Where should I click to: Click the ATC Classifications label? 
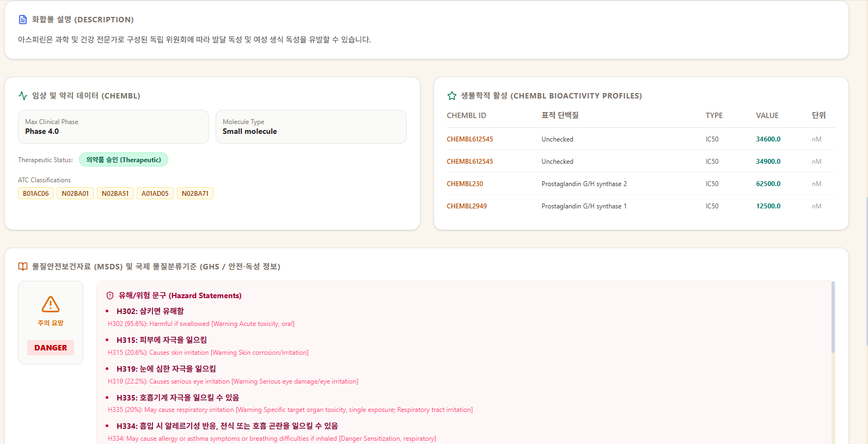(x=44, y=180)
